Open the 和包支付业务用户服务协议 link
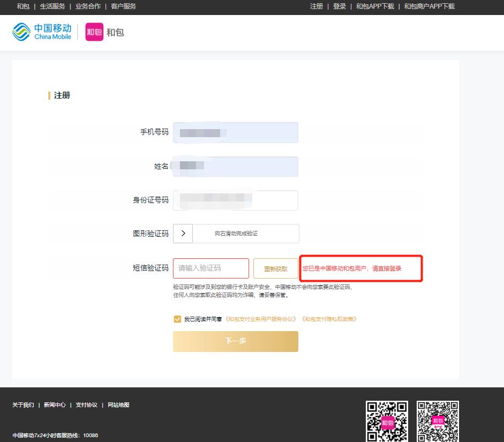Viewport: 504px width, 442px height. coord(261,319)
